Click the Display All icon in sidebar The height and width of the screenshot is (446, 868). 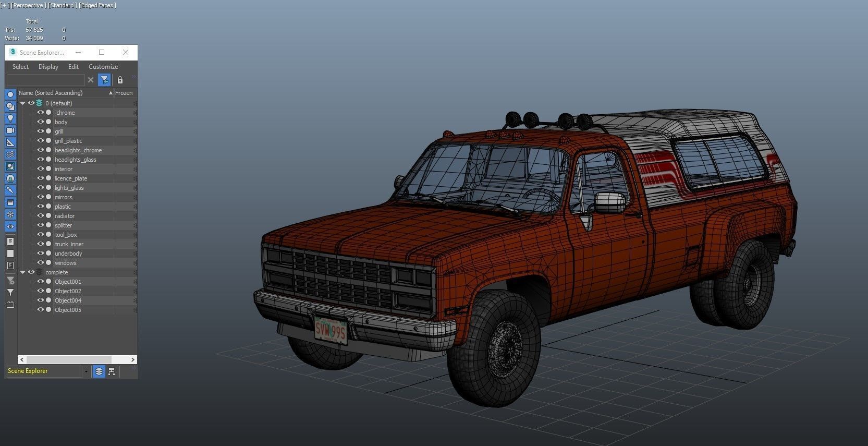[x=10, y=242]
